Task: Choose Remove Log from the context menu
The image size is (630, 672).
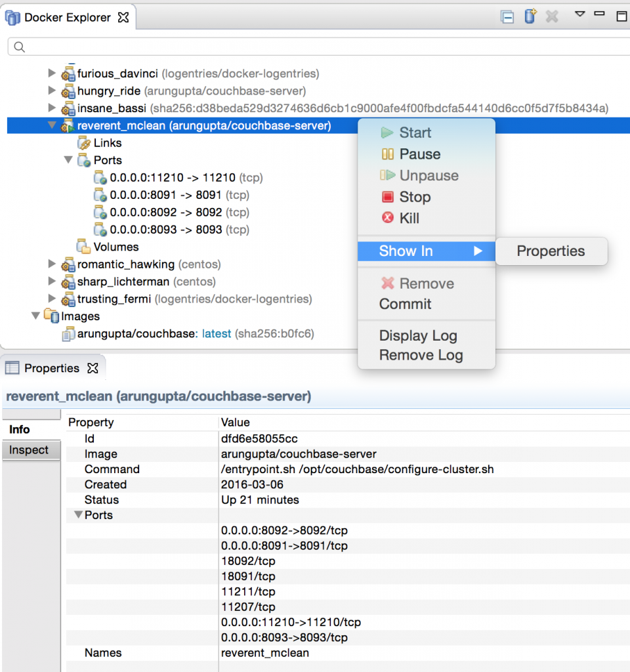Action: click(x=427, y=355)
